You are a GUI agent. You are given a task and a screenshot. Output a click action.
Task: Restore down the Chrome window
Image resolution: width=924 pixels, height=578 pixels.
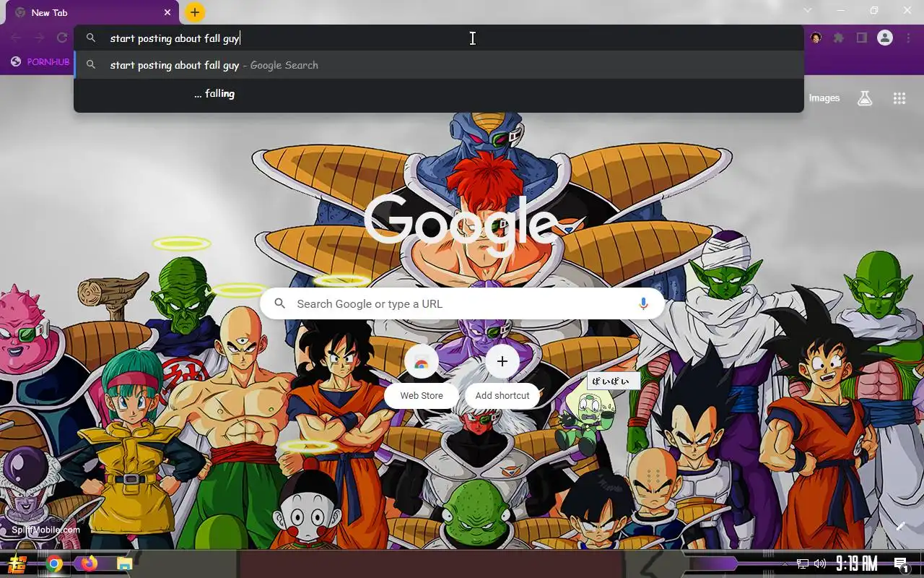[874, 10]
